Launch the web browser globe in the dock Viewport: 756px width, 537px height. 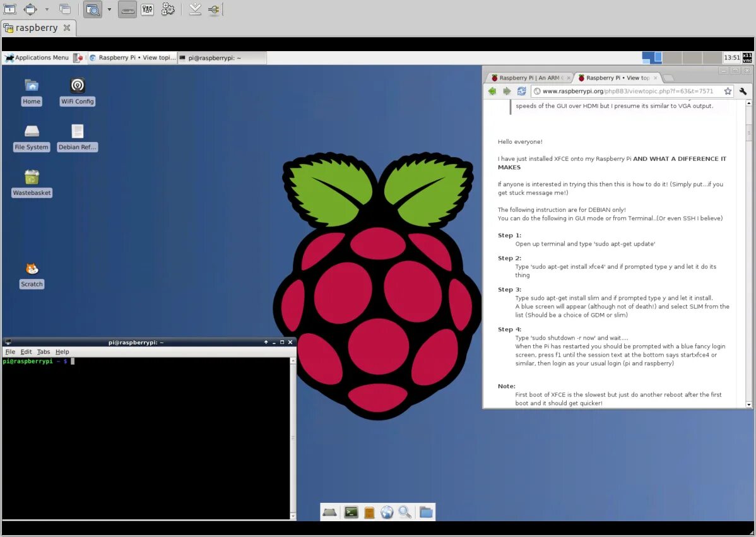click(x=387, y=512)
